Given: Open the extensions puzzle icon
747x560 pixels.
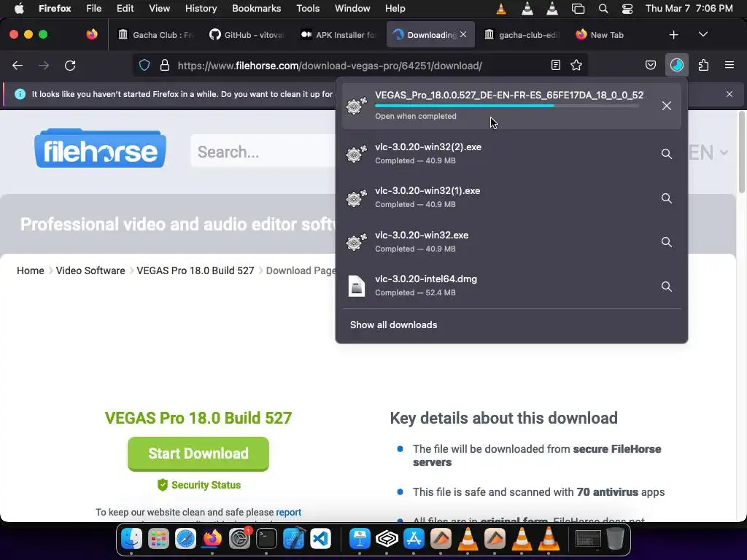Looking at the screenshot, I should tap(703, 65).
